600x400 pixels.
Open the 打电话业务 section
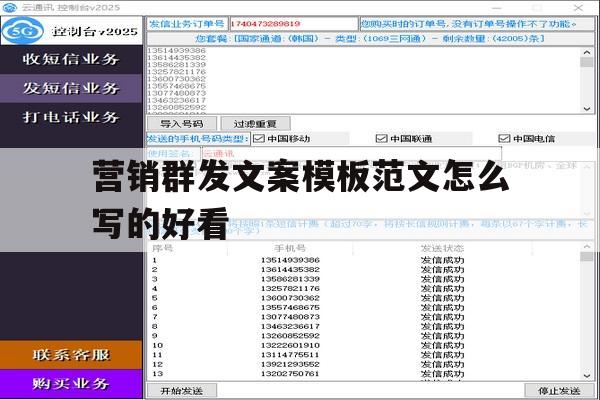[x=71, y=117]
